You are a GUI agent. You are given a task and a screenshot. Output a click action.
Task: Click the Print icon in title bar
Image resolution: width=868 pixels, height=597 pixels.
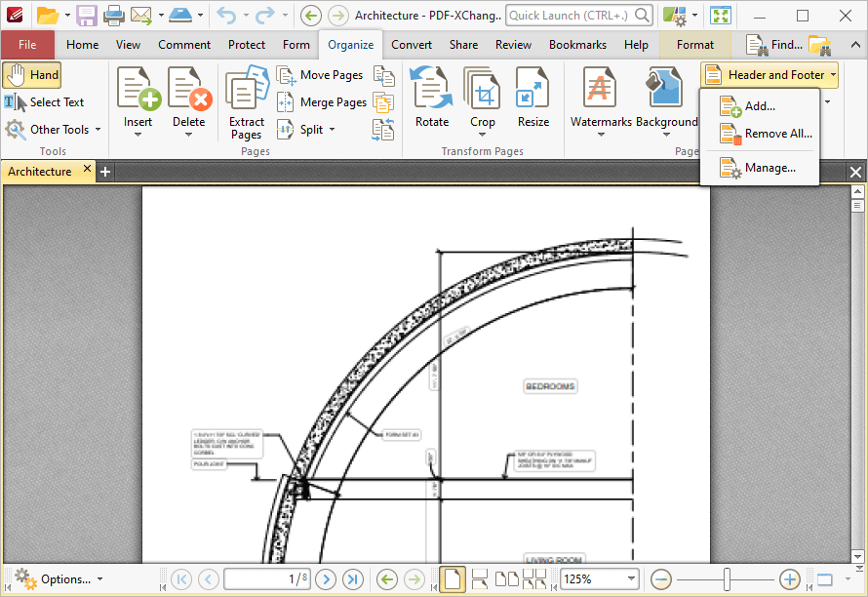[x=113, y=16]
